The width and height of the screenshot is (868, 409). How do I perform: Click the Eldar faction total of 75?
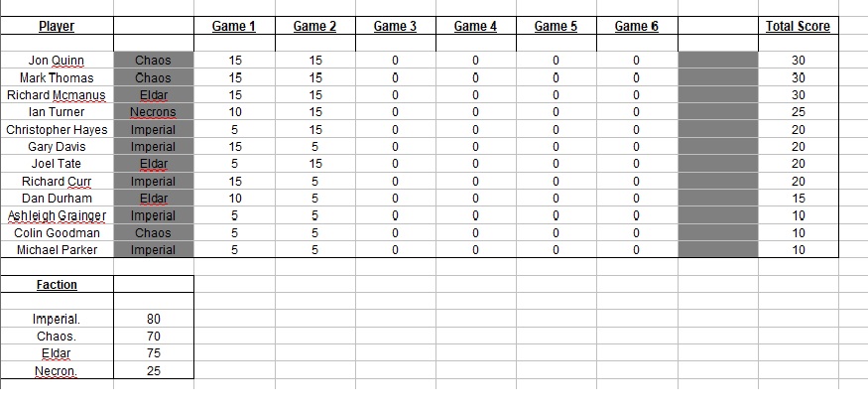[x=153, y=354]
